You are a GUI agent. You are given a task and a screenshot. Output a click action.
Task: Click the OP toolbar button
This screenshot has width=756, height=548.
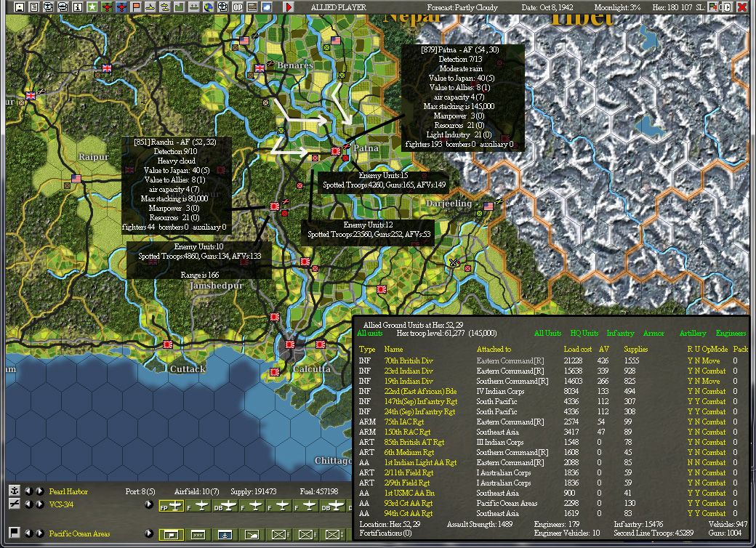(238, 7)
